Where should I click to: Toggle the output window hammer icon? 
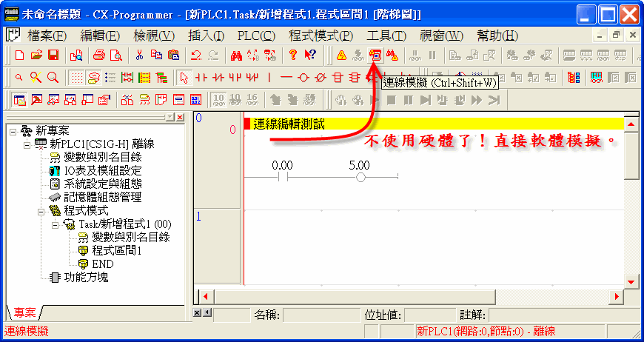click(36, 99)
